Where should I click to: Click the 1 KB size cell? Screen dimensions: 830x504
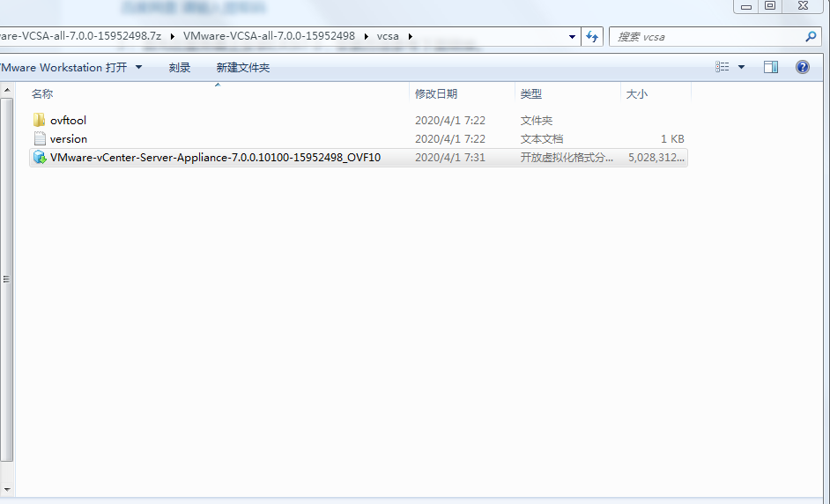tap(672, 138)
